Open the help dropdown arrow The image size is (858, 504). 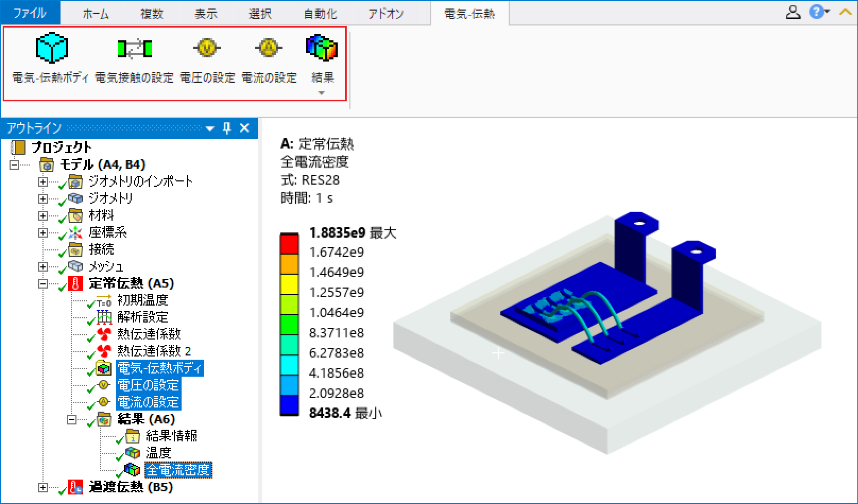pyautogui.click(x=827, y=12)
